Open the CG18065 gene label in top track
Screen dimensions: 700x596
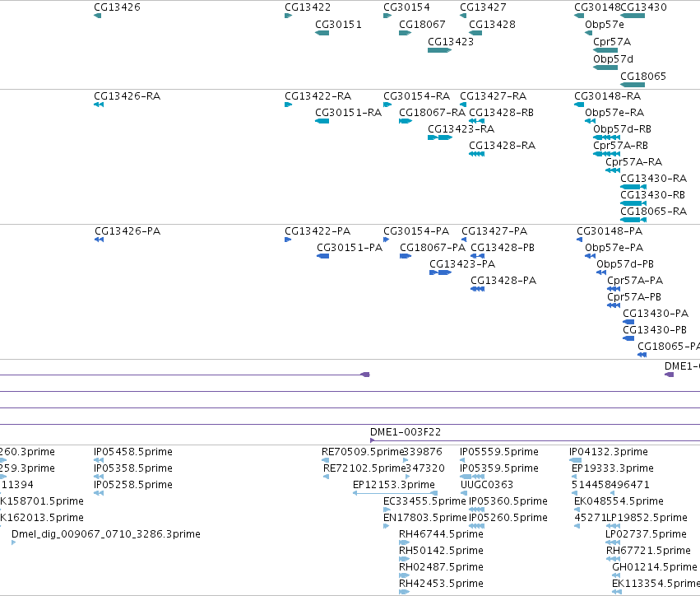[643, 77]
